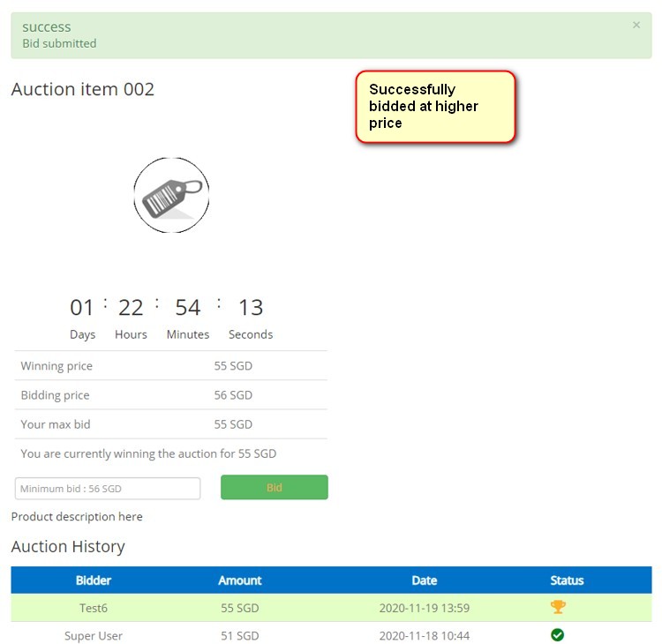Click the Status column header
Image resolution: width=662 pixels, height=644 pixels.
pyautogui.click(x=567, y=580)
